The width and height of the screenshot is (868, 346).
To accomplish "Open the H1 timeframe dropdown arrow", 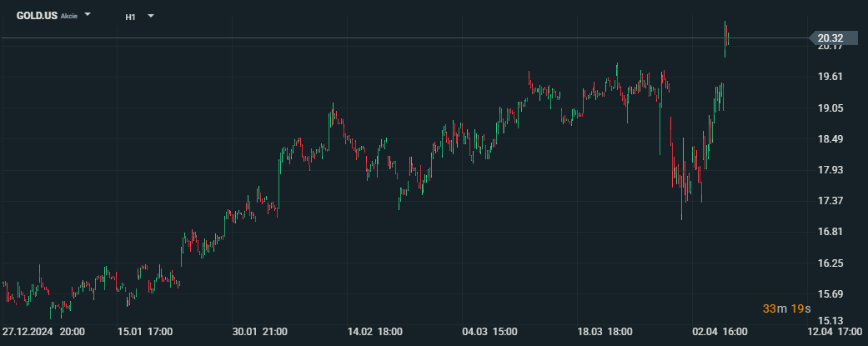I will 151,16.
